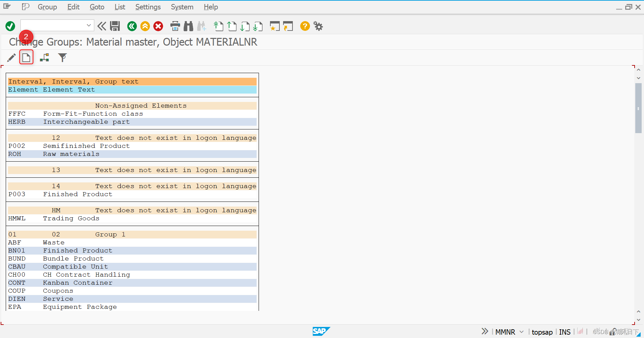Select group 14 header row

pyautogui.click(x=132, y=186)
